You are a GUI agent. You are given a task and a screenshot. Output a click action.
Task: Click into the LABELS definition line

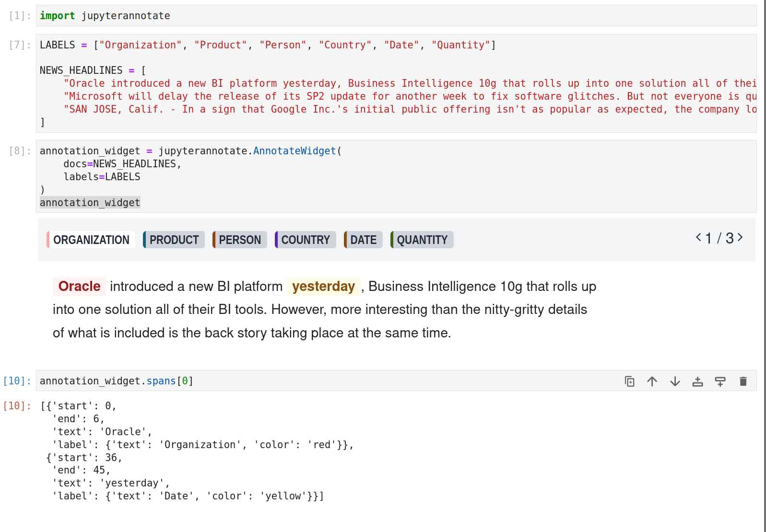click(268, 45)
